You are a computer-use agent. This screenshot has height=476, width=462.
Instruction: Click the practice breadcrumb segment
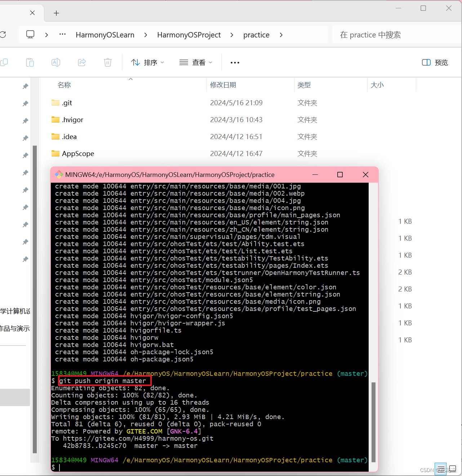click(256, 35)
